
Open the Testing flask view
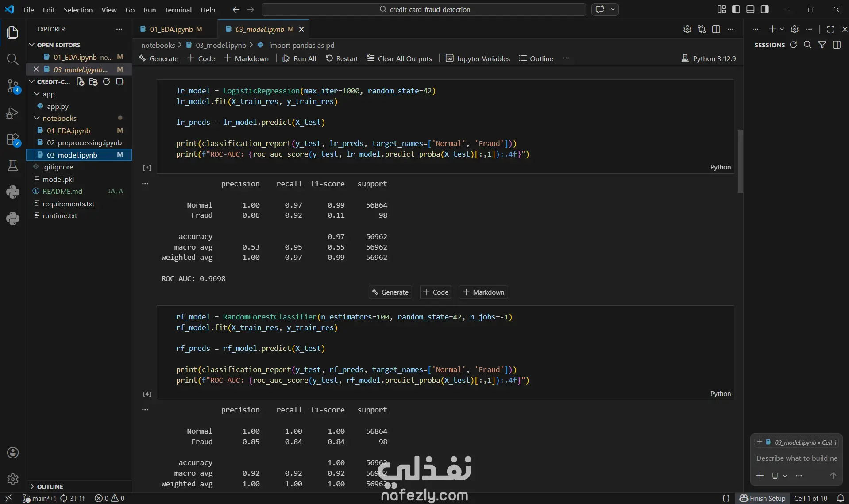pyautogui.click(x=12, y=165)
